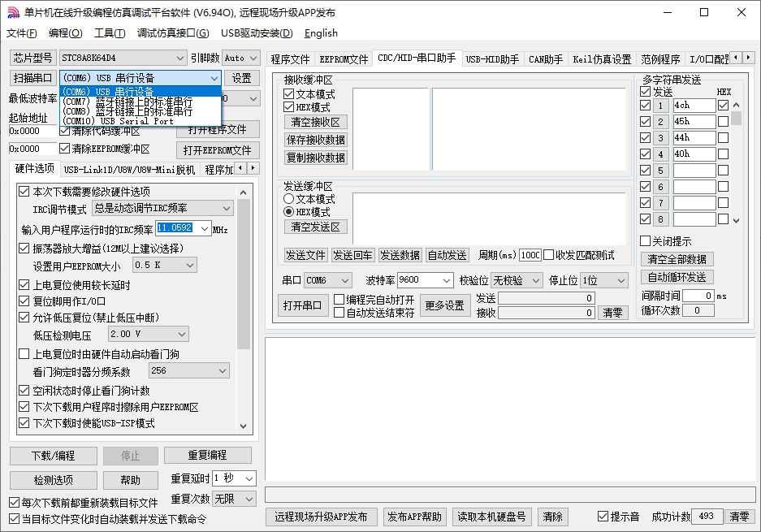Viewport: 761px width, 532px height.
Task: Click the 清空接收区 button
Action: click(315, 122)
